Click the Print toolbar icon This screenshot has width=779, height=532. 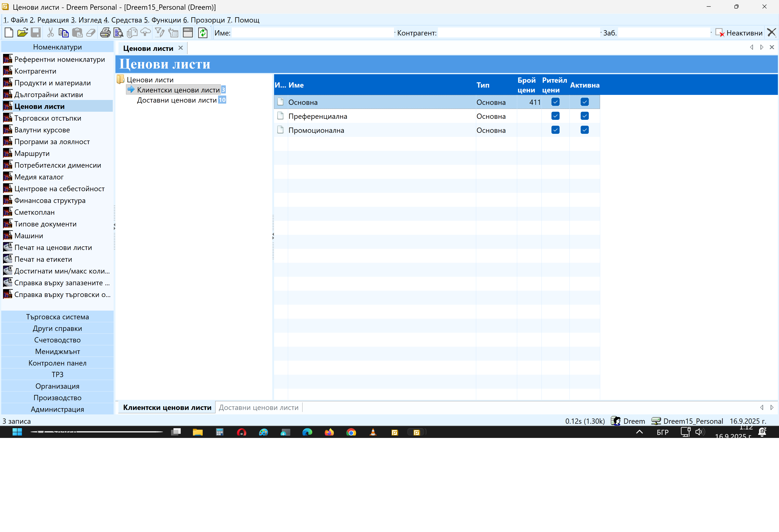(x=105, y=33)
